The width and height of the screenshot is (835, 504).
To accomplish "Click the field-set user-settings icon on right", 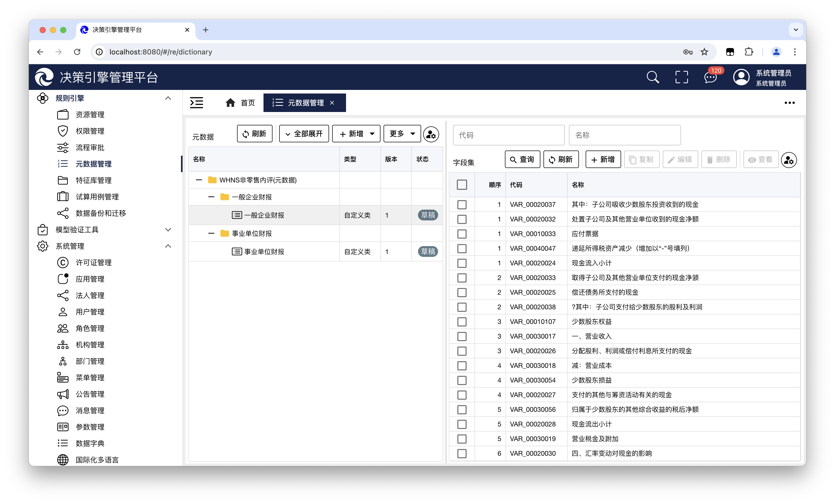I will [788, 160].
